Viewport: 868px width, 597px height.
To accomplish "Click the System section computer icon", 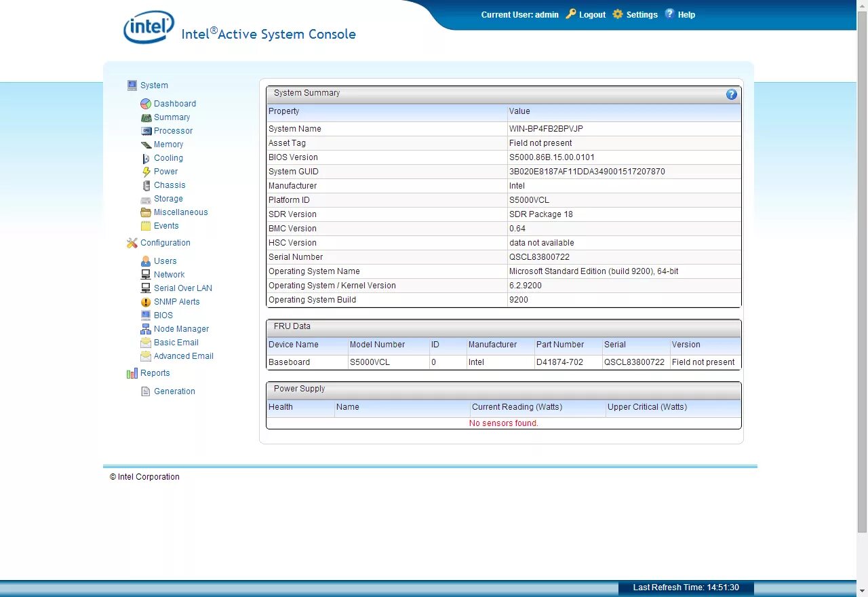I will pos(132,85).
